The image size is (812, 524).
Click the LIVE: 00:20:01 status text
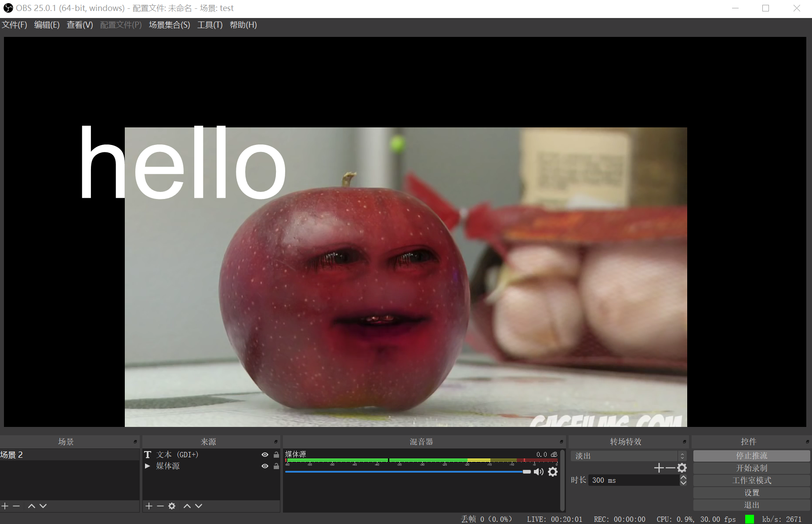coord(555,519)
